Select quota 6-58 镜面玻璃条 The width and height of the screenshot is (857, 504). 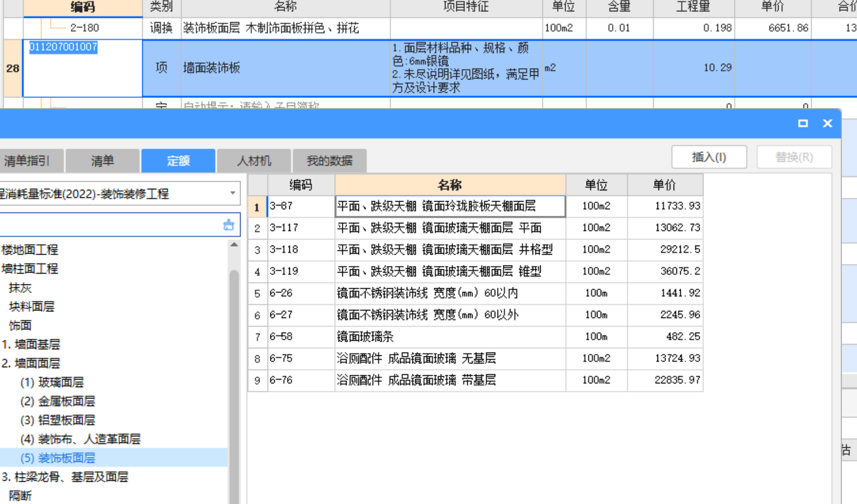[x=450, y=336]
